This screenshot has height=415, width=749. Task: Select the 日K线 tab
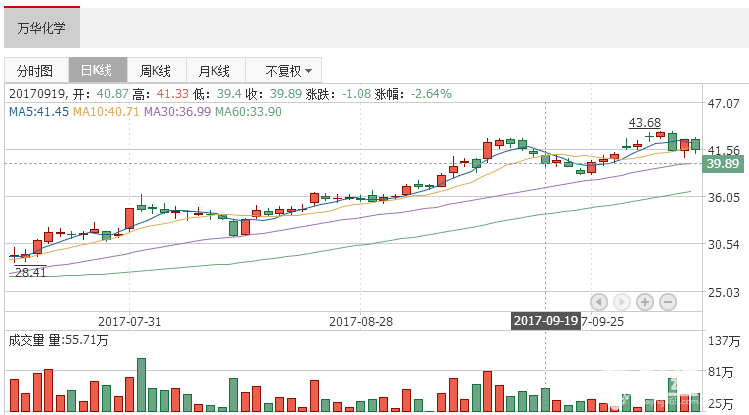point(96,71)
